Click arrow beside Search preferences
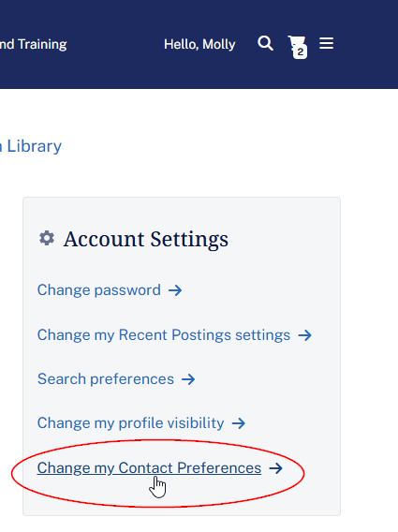The height and width of the screenshot is (532, 398). click(x=188, y=379)
